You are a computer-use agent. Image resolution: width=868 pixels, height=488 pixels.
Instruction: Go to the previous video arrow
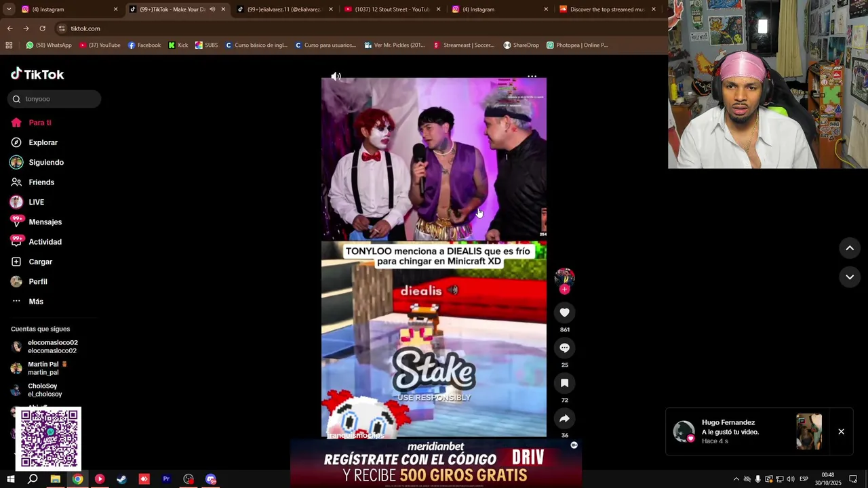coord(850,248)
